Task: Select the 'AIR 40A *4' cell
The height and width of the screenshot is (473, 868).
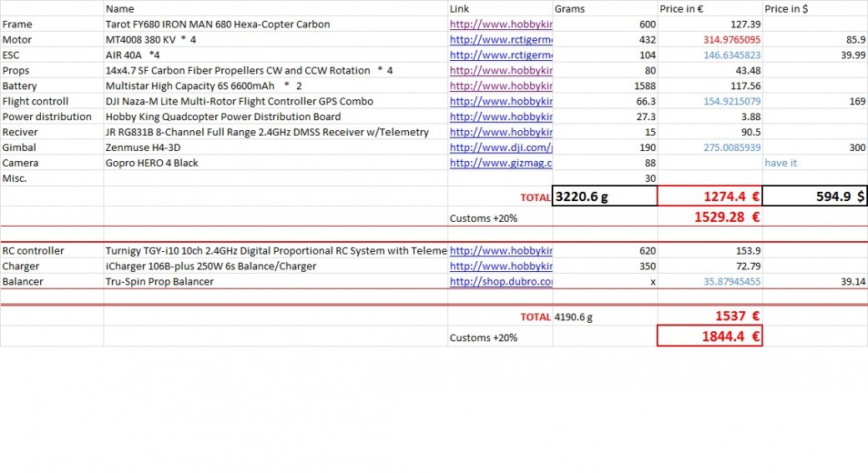Action: [x=275, y=55]
